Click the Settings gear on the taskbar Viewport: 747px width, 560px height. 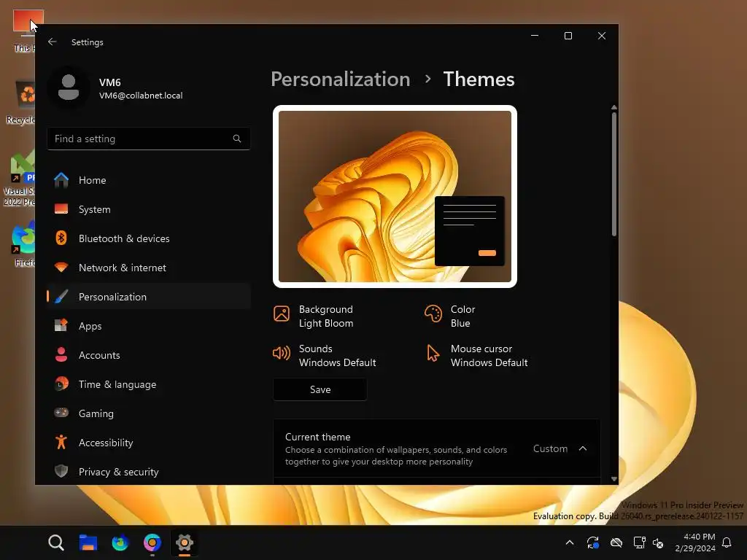[185, 542]
